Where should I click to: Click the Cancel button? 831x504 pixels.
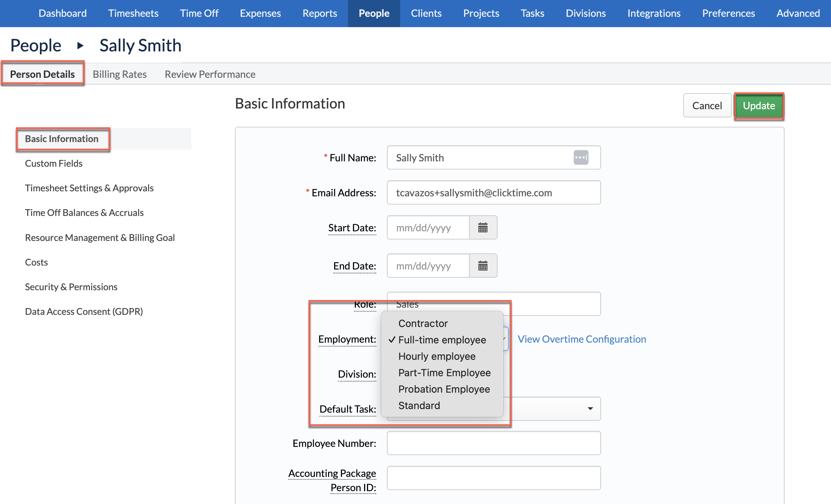[x=707, y=105]
